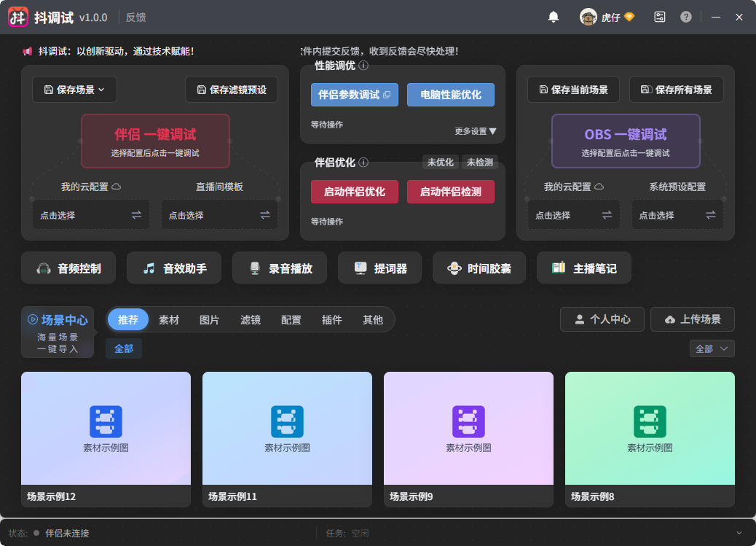Open 个人中心
756x546 pixels.
(x=602, y=319)
